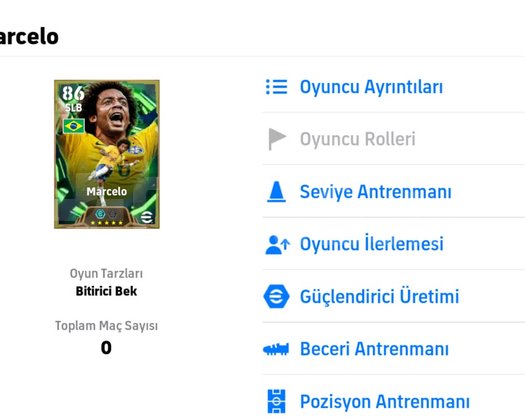This screenshot has height=420, width=525.
Task: Click the five-star row on the card
Action: point(106,223)
